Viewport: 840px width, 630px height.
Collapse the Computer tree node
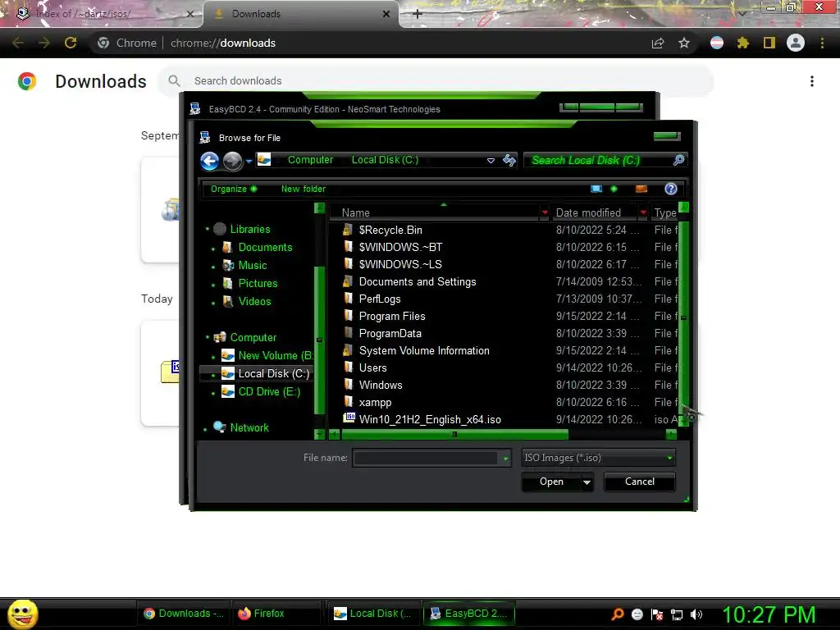pos(208,337)
